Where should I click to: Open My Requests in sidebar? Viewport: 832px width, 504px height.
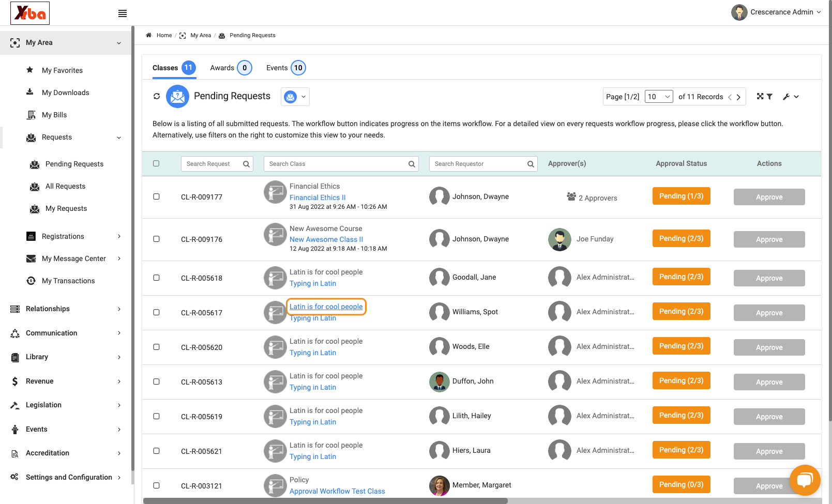66,208
